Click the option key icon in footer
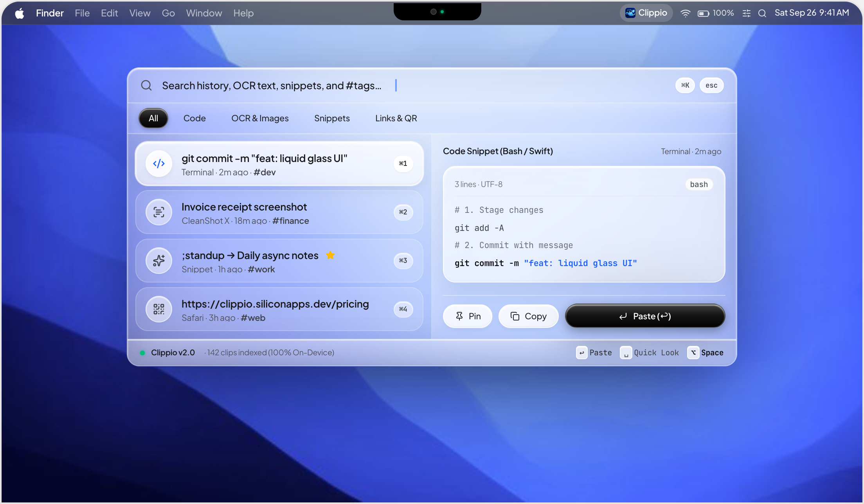 (x=693, y=353)
